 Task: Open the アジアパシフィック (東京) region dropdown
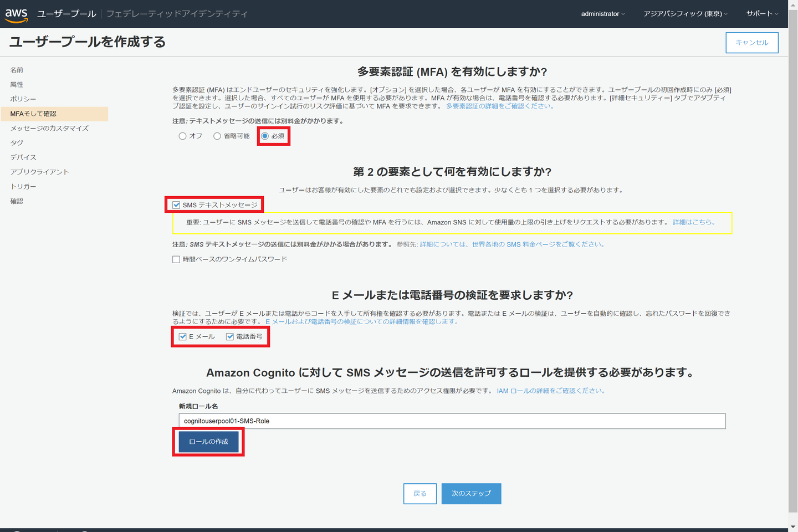click(x=686, y=14)
